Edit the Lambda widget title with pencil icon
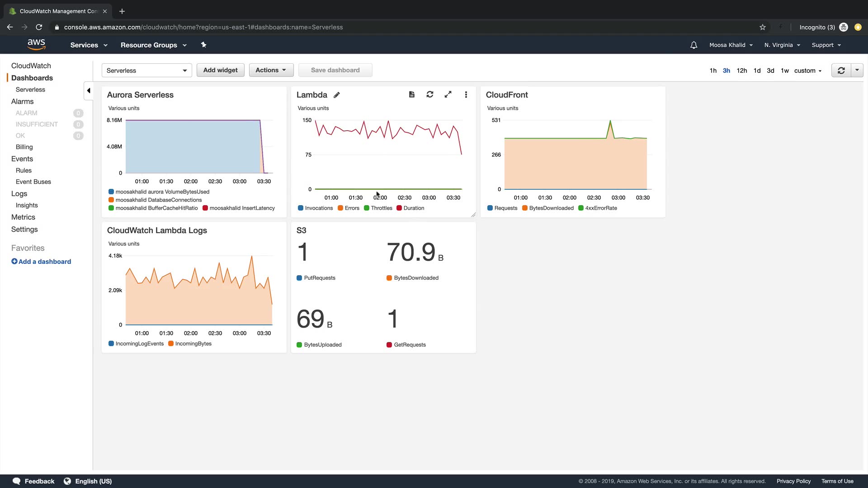 tap(337, 95)
